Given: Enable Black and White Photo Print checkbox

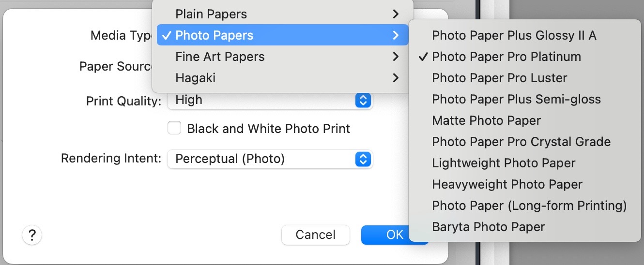Looking at the screenshot, I should coord(174,128).
